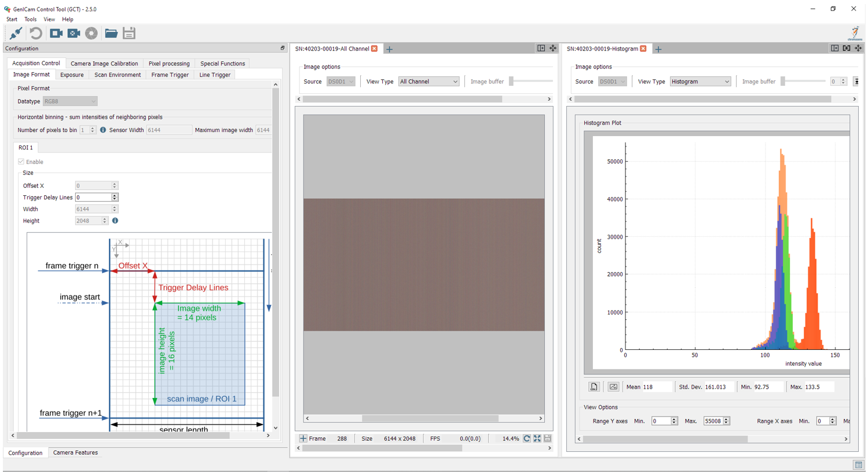Click the Trigger Delay Lines spinner arrows
Screen dimensions: 868x475
[115, 198]
